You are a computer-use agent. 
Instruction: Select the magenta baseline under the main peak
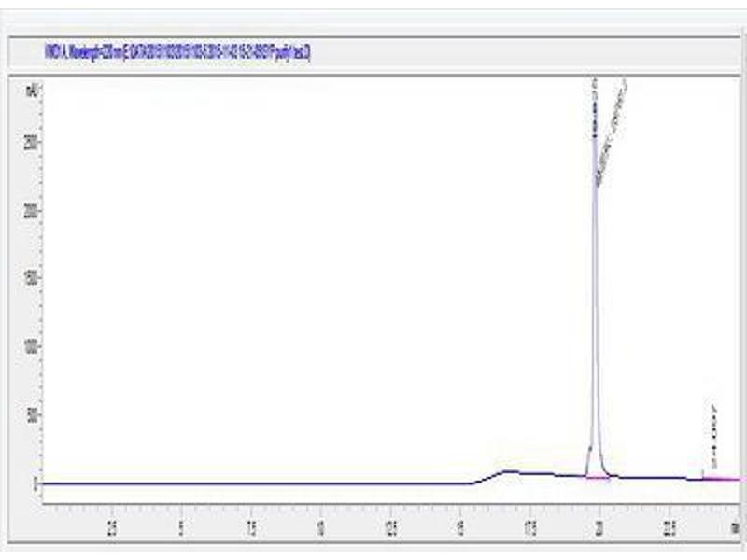click(x=598, y=478)
